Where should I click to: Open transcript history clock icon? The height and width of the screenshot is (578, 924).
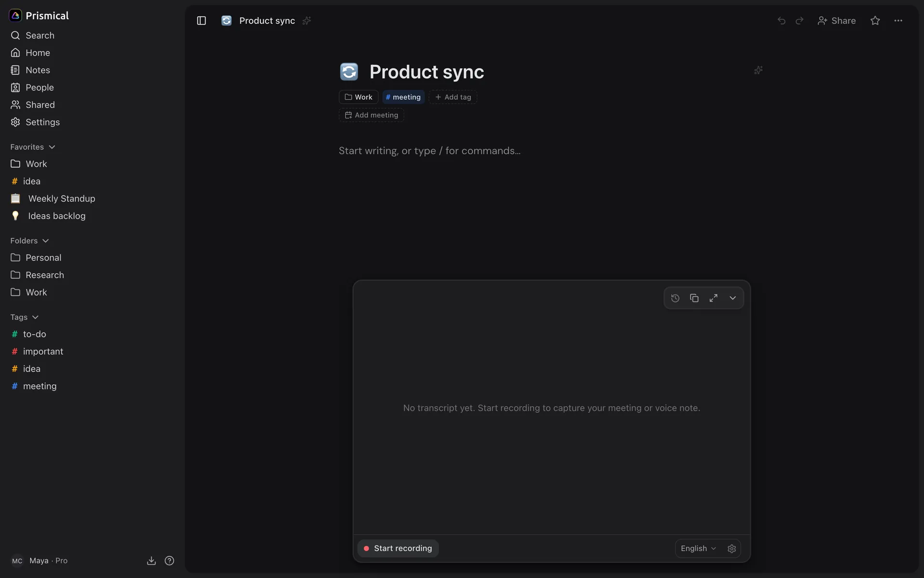coord(675,298)
